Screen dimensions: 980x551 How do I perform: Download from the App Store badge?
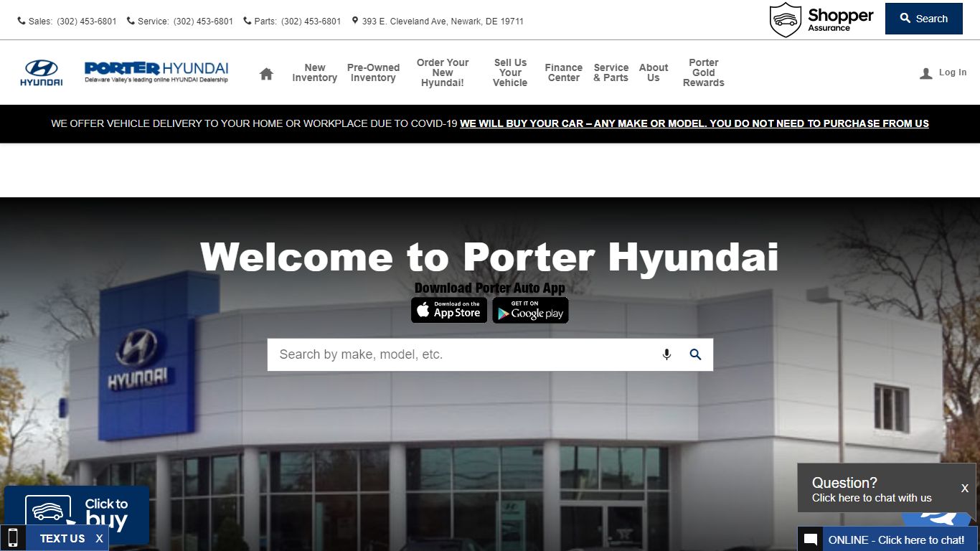coord(449,310)
